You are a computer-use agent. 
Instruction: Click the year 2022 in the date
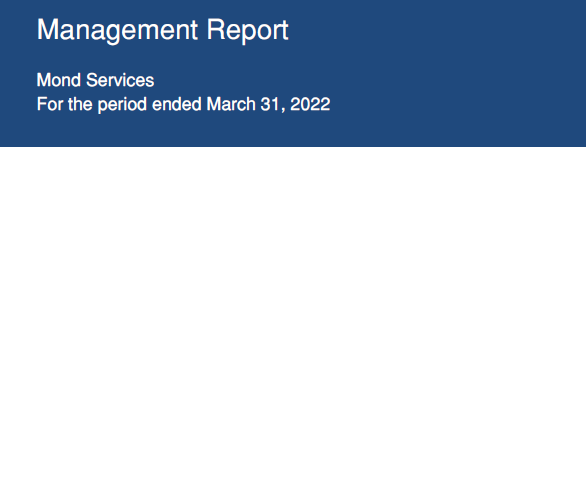pyautogui.click(x=310, y=104)
